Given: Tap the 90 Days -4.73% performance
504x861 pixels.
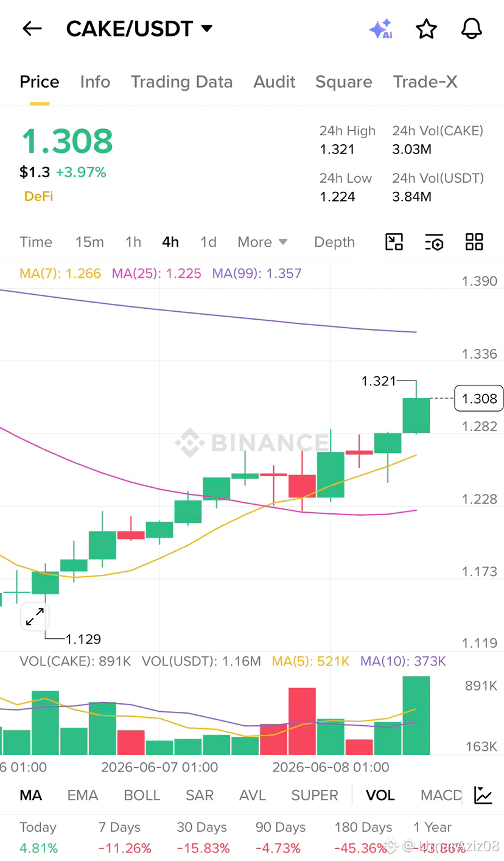Looking at the screenshot, I should (280, 838).
